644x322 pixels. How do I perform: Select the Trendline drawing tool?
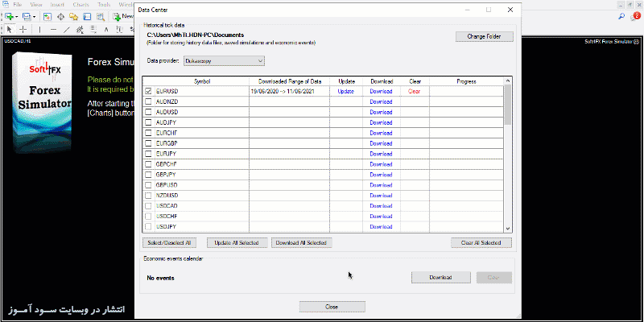(x=67, y=30)
